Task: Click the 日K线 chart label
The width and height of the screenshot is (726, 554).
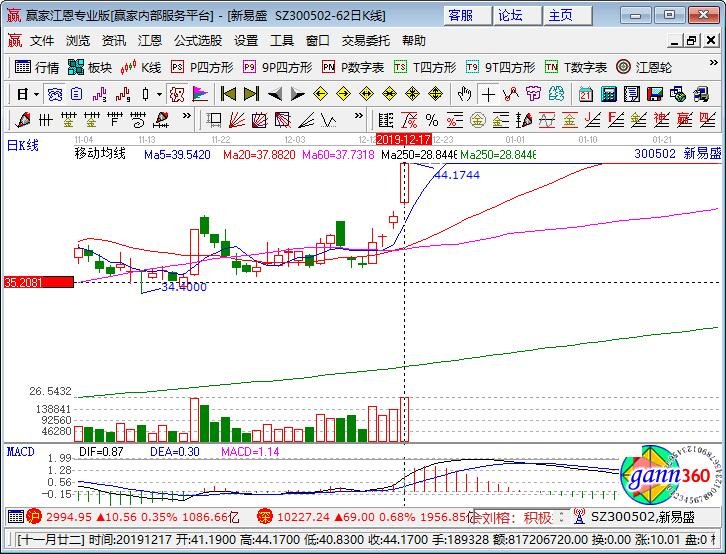Action: pyautogui.click(x=23, y=146)
